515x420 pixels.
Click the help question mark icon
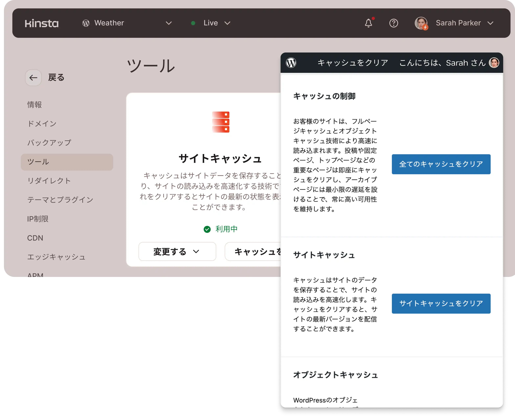tap(394, 23)
